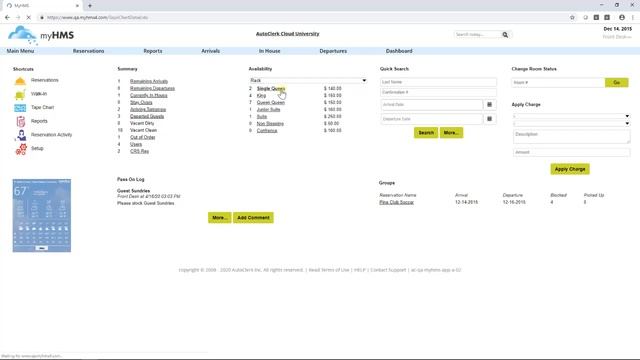Click the Apply Charge button
The width and height of the screenshot is (640, 360).
click(x=570, y=169)
